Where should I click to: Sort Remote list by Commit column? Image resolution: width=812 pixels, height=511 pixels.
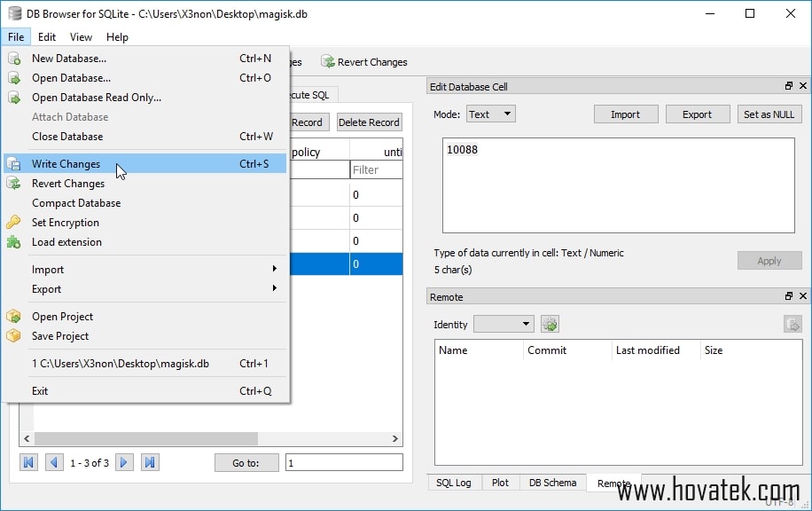click(568, 350)
